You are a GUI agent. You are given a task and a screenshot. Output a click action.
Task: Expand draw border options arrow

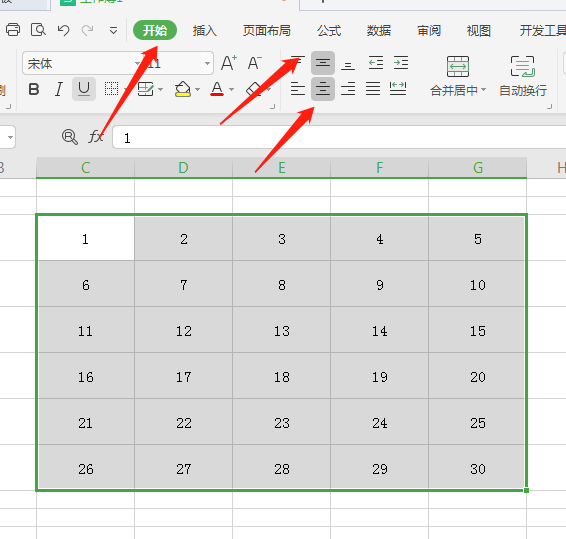pos(161,89)
